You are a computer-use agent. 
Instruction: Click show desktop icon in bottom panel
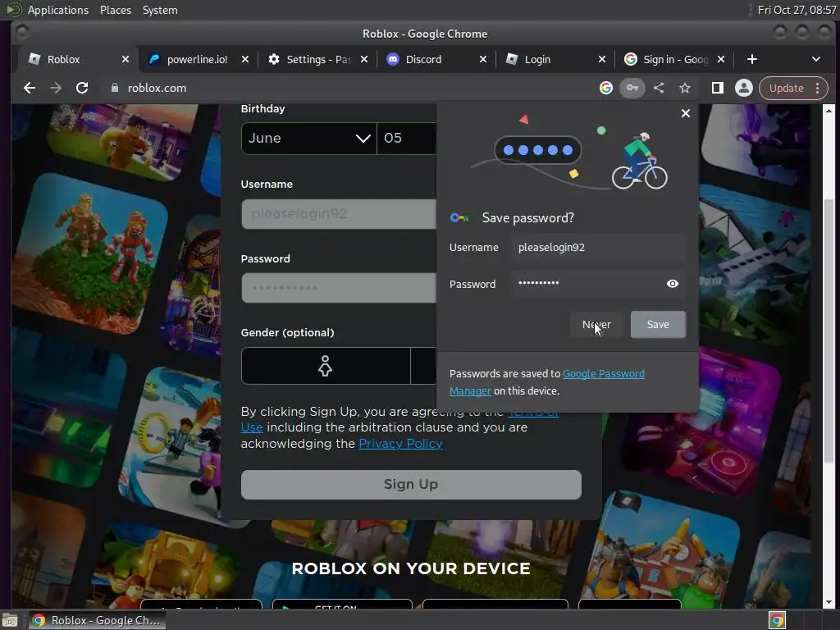[10, 620]
